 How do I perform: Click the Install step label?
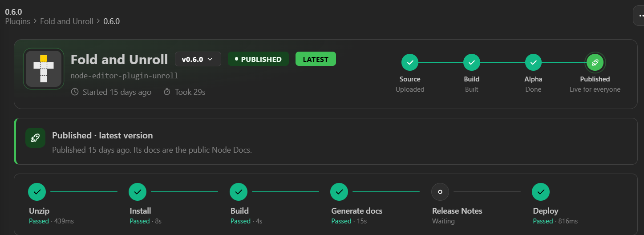(140, 211)
